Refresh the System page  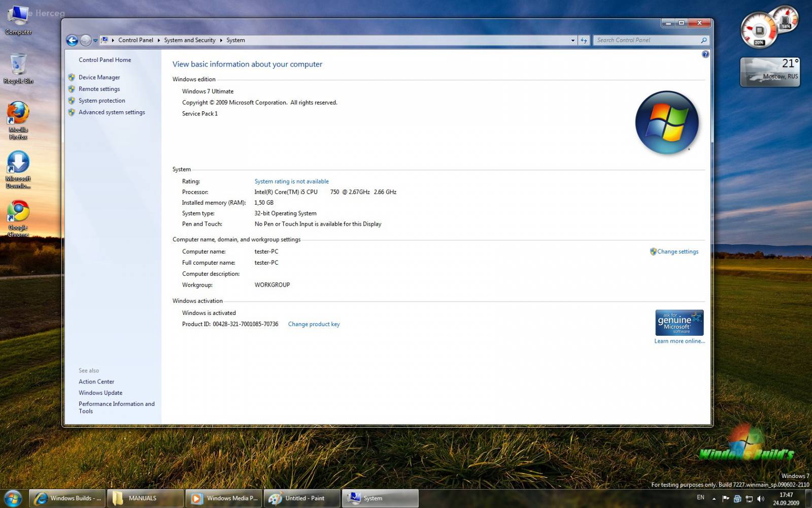coord(584,40)
